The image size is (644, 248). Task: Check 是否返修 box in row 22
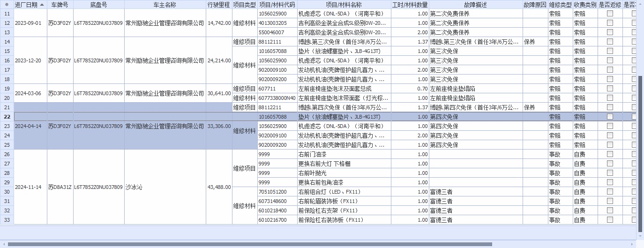pyautogui.click(x=610, y=117)
